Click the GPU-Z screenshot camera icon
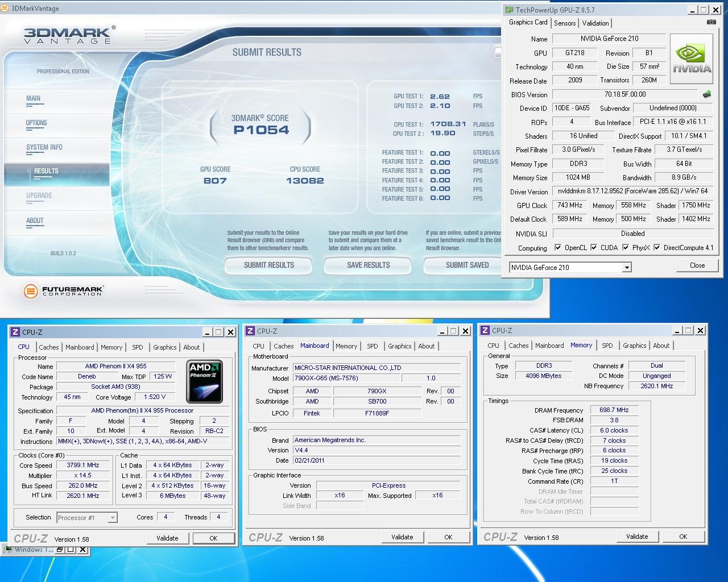Screen dimensions: 728x582 [711, 22]
